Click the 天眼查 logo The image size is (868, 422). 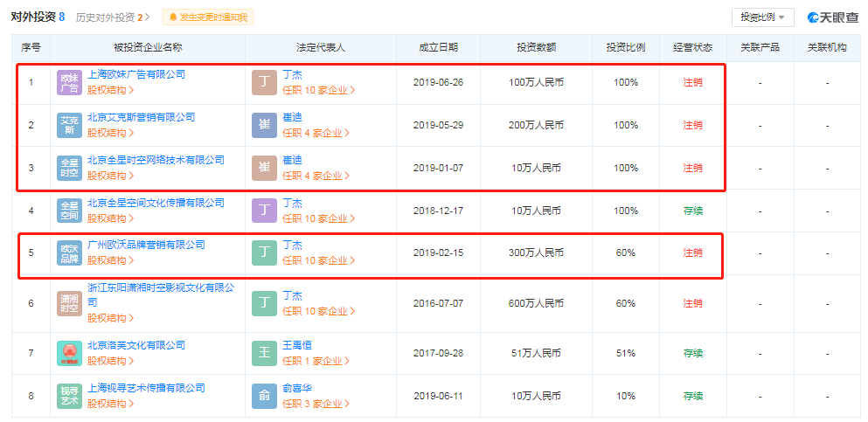point(832,17)
